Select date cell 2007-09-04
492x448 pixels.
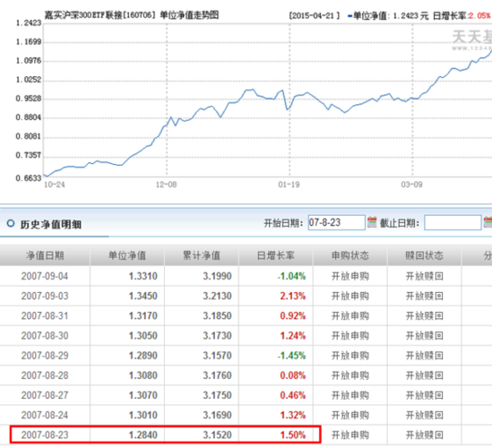coord(45,276)
